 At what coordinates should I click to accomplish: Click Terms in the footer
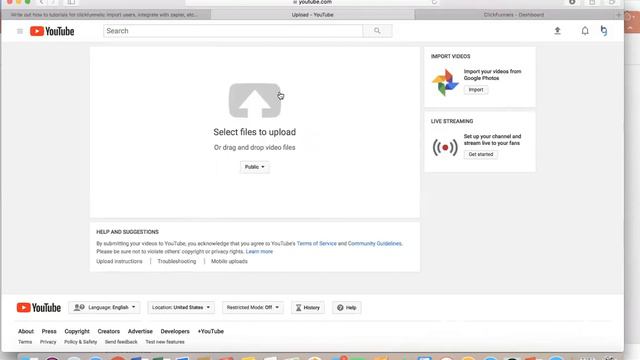coord(25,342)
